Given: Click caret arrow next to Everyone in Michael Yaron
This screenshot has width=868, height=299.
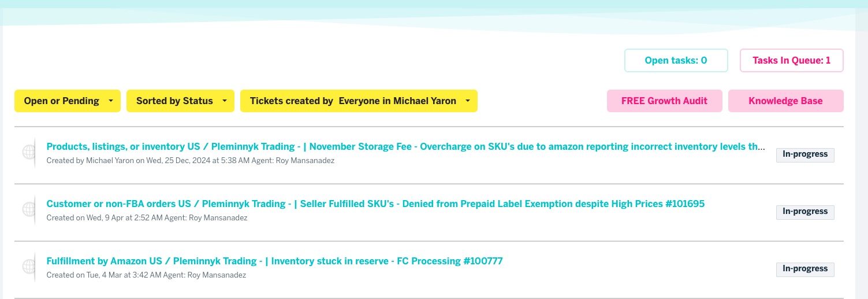Looking at the screenshot, I should 467,101.
